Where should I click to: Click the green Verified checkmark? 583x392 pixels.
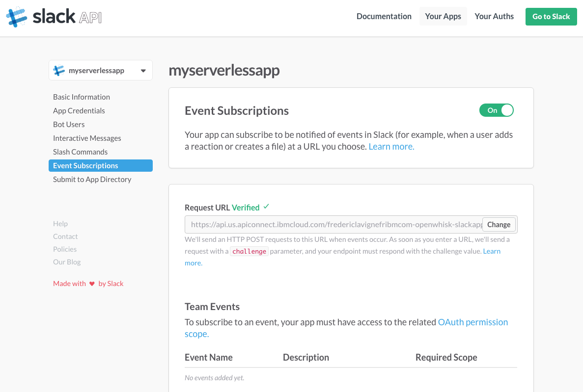266,207
